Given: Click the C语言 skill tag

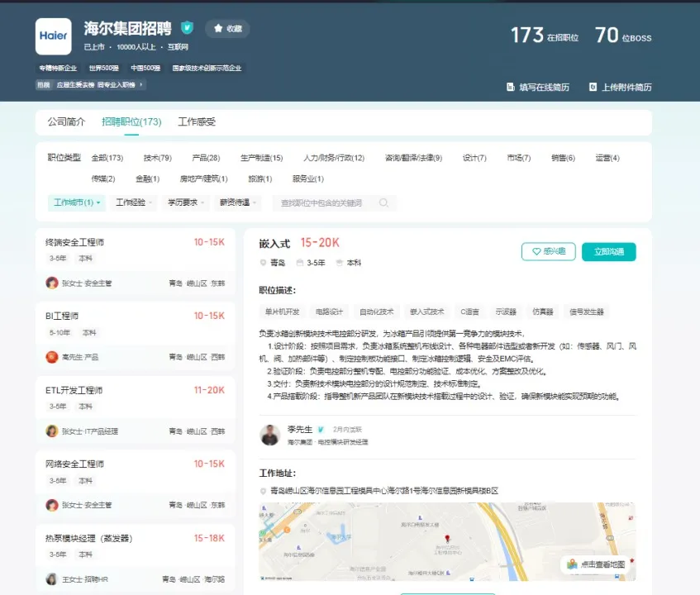Looking at the screenshot, I should click(x=469, y=312).
